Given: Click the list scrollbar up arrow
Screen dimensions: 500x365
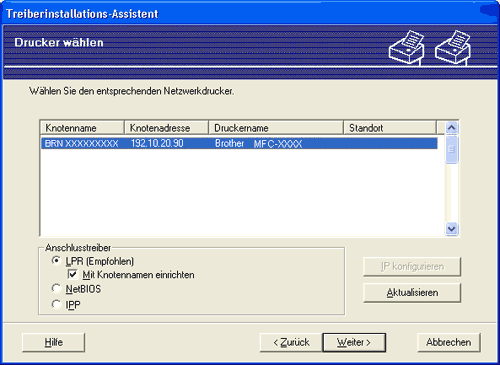Looking at the screenshot, I should point(452,128).
